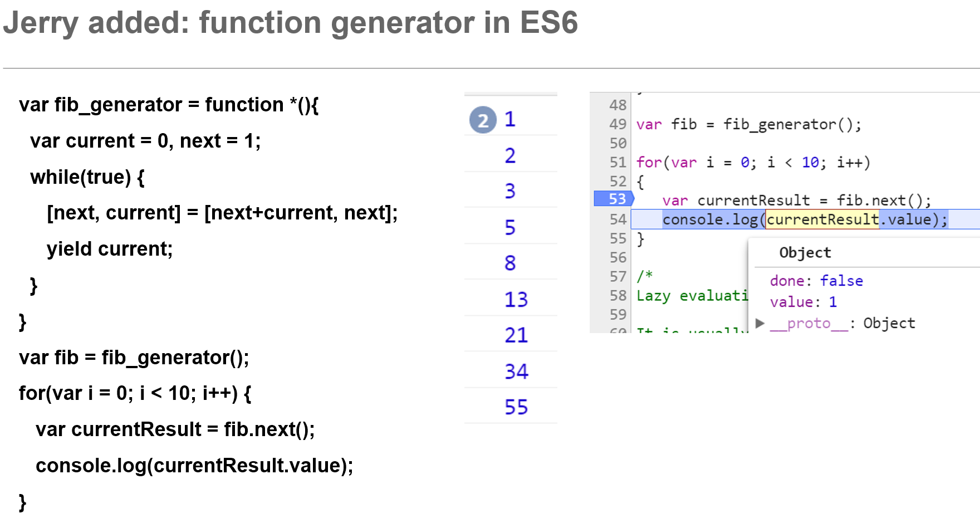Click the Object header in the popup
The width and height of the screenshot is (980, 523).
tap(805, 253)
